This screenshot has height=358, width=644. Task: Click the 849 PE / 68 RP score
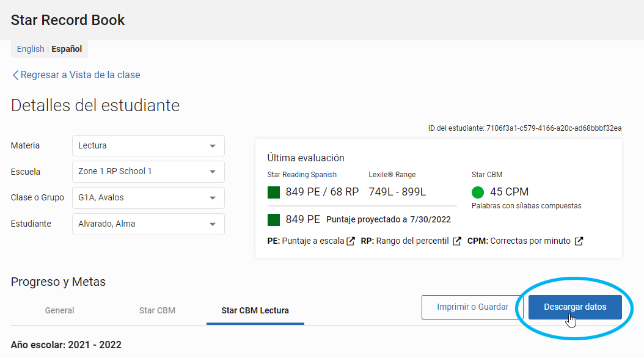[x=322, y=192]
